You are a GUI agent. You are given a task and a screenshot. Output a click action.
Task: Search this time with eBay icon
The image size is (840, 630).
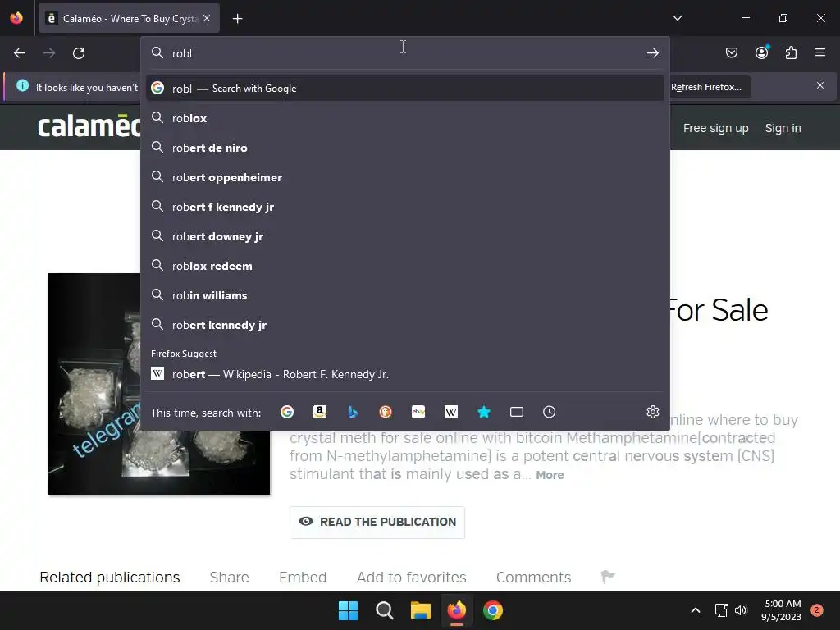pos(418,412)
